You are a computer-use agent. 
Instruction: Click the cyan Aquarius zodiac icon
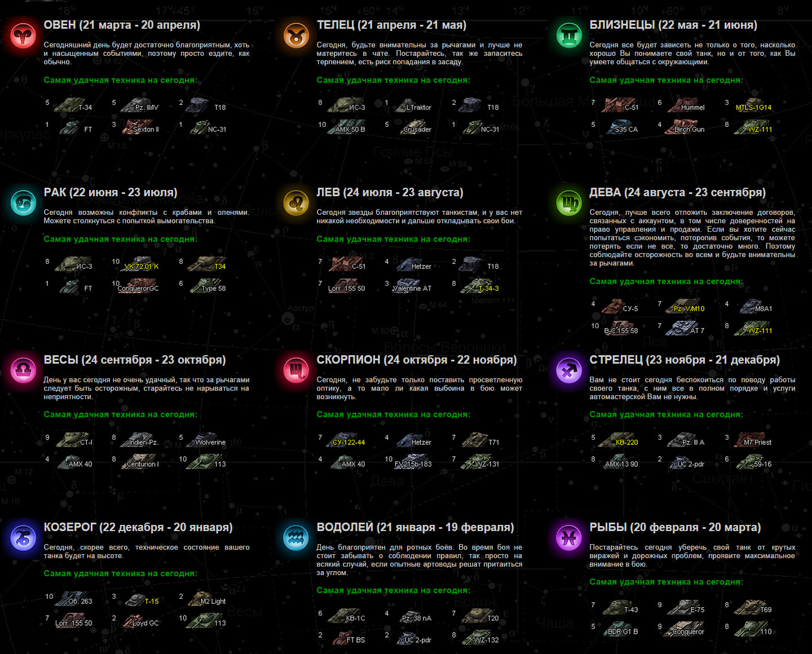pos(296,537)
